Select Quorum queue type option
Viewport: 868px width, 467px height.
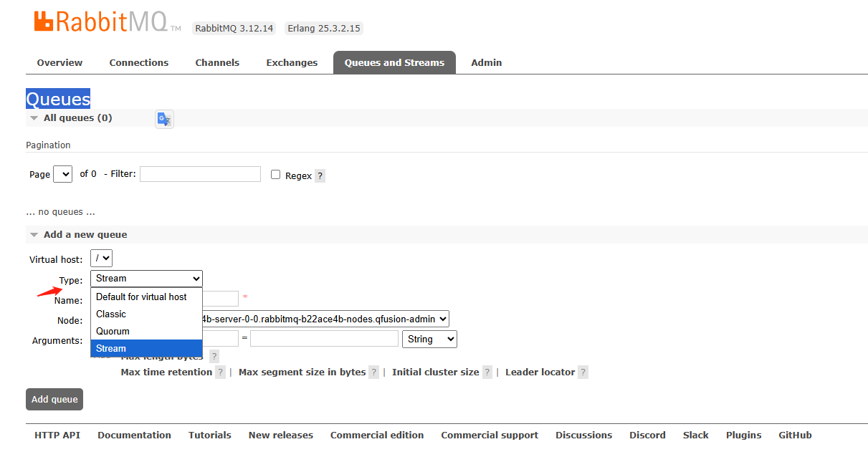pyautogui.click(x=146, y=331)
